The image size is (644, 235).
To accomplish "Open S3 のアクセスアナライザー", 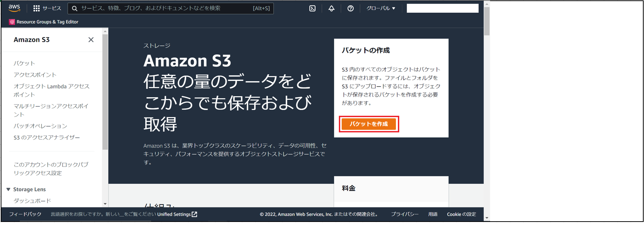I will [47, 137].
